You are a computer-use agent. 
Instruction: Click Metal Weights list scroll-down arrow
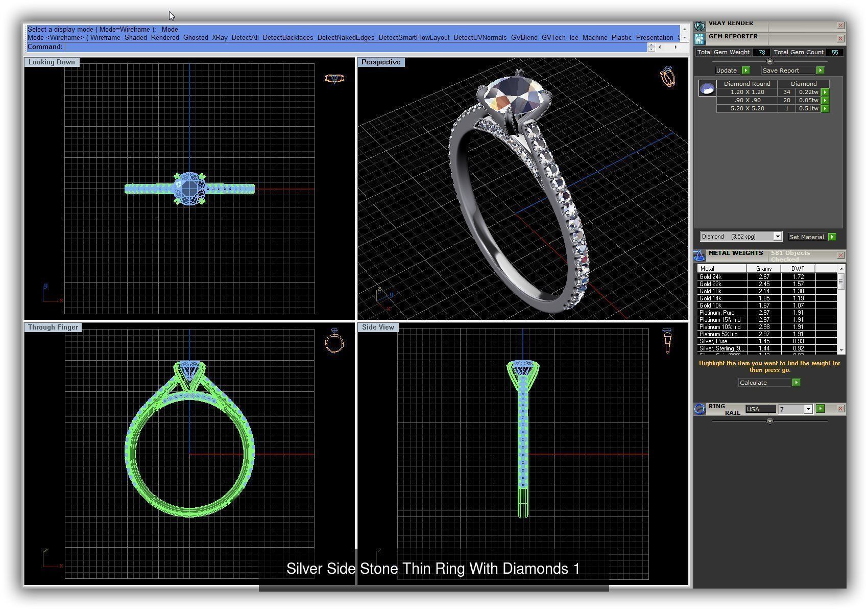pos(841,350)
